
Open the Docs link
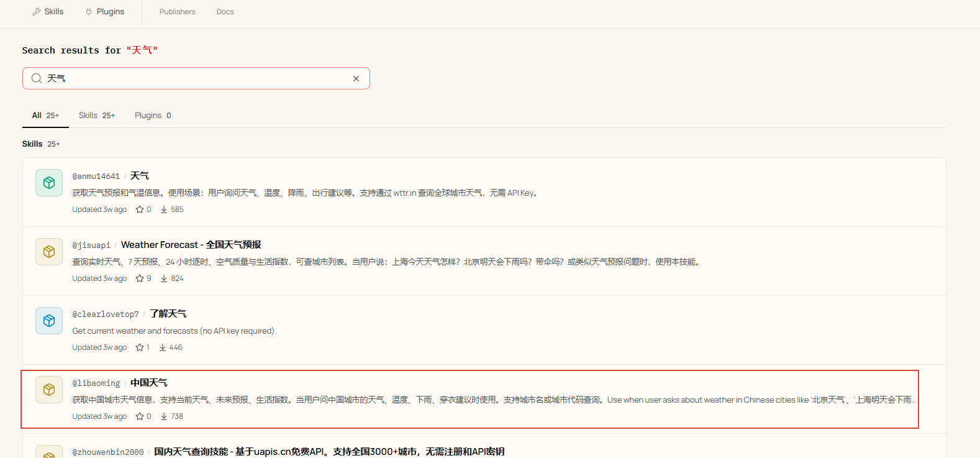(x=225, y=12)
